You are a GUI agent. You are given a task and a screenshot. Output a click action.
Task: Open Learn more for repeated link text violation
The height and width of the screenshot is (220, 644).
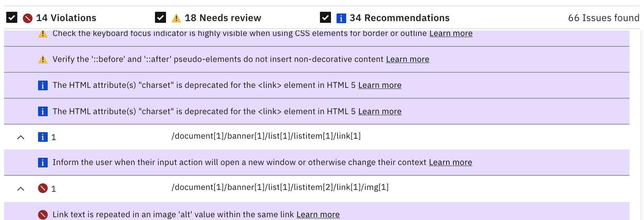pyautogui.click(x=318, y=214)
